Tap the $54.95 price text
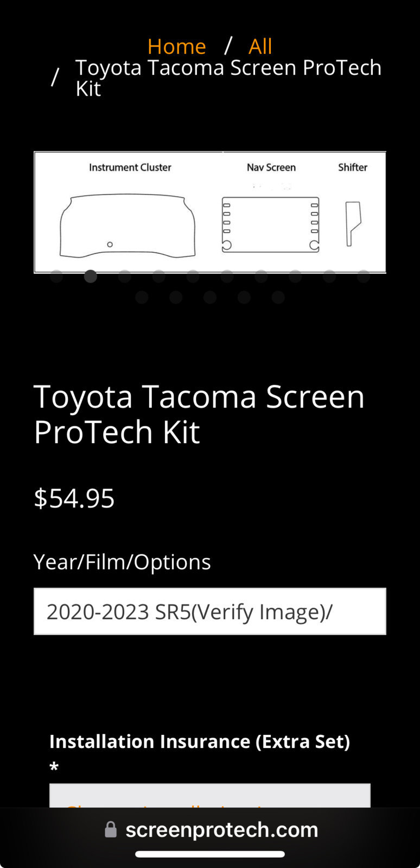This screenshot has height=868, width=420. pos(74,498)
